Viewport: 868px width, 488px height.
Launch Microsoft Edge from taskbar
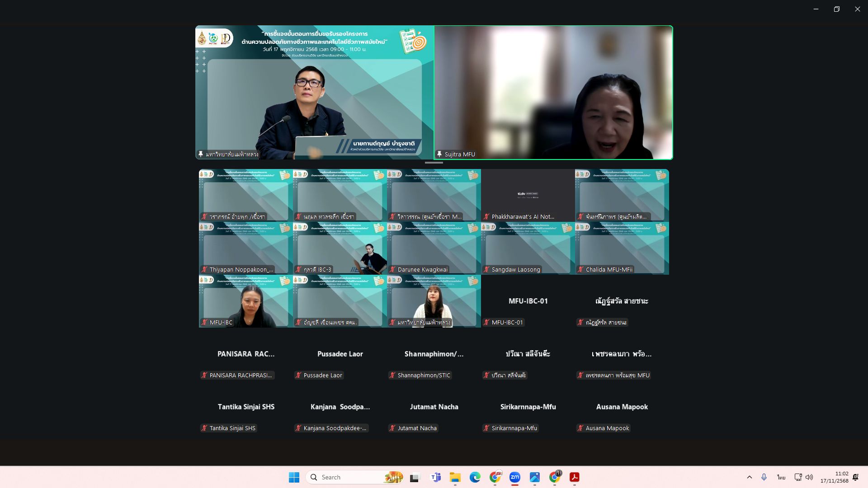click(475, 477)
